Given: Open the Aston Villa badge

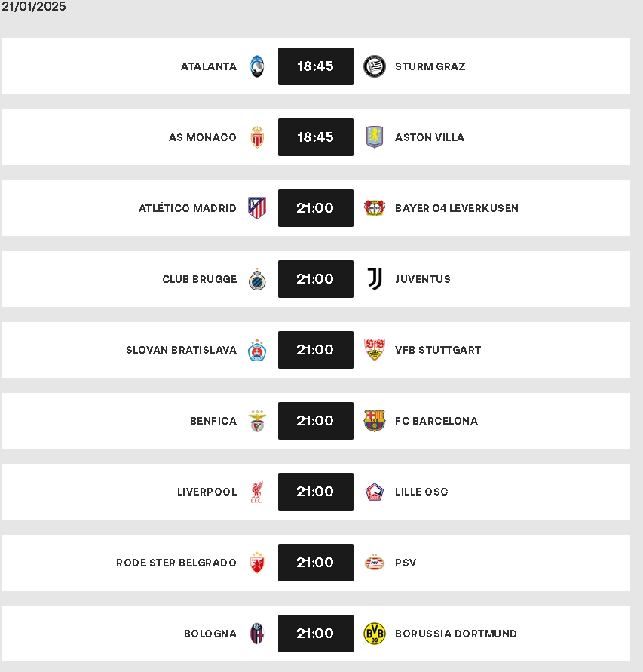Looking at the screenshot, I should [x=375, y=137].
